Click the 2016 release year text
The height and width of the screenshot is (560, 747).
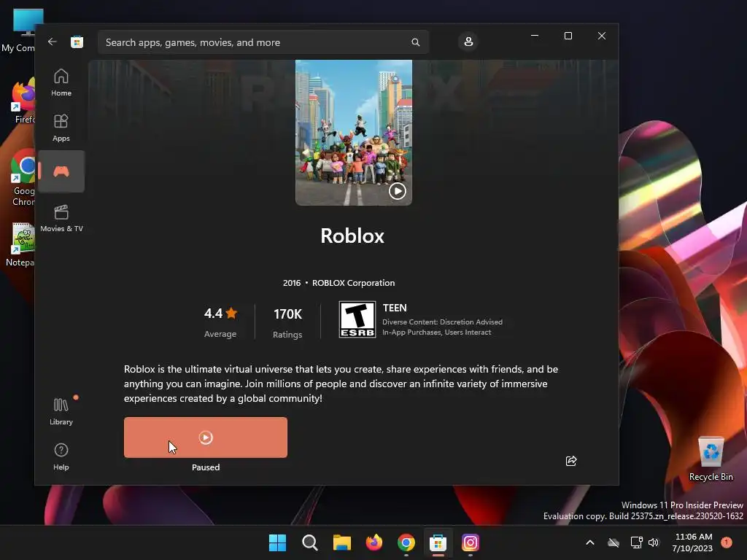292,283
